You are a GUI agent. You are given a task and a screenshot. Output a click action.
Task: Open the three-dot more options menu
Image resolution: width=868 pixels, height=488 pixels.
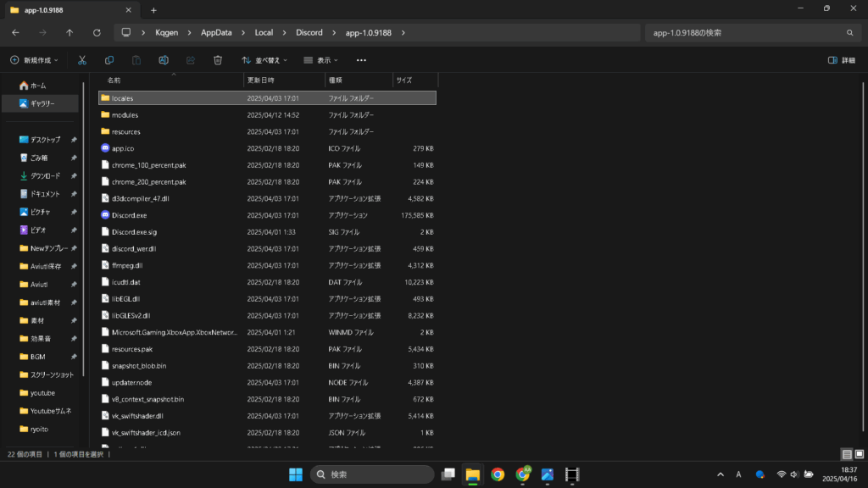coord(361,60)
